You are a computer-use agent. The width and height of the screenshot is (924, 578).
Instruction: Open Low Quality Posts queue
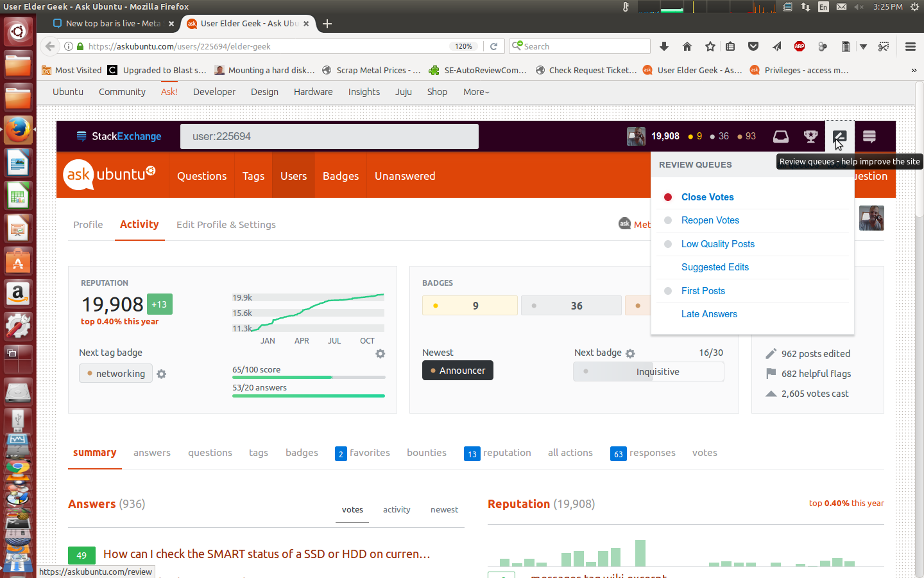717,244
